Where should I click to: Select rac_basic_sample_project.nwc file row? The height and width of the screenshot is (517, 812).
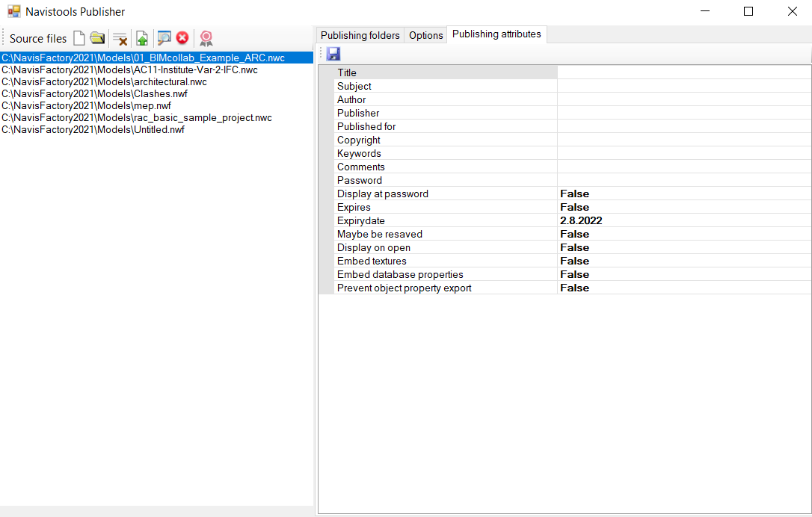156,117
